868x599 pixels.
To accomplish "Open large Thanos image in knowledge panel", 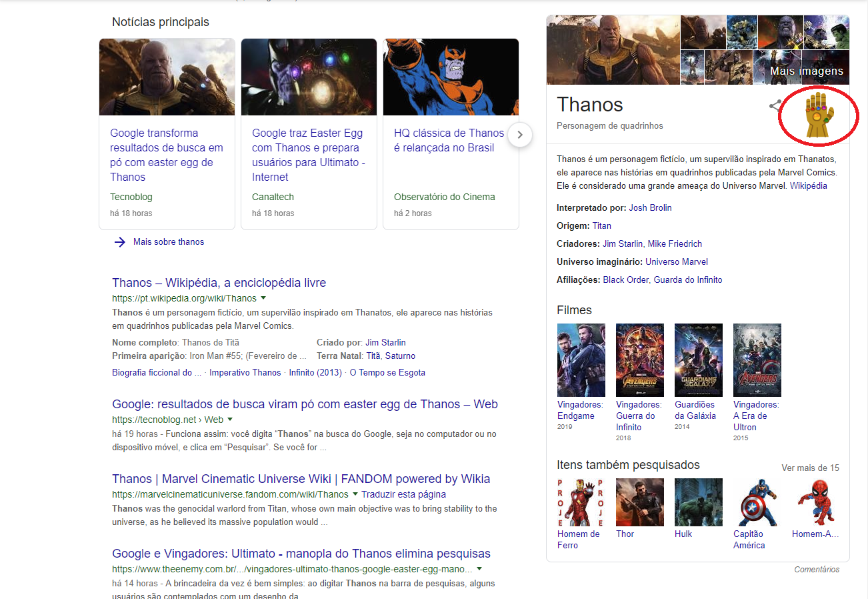I will (613, 50).
